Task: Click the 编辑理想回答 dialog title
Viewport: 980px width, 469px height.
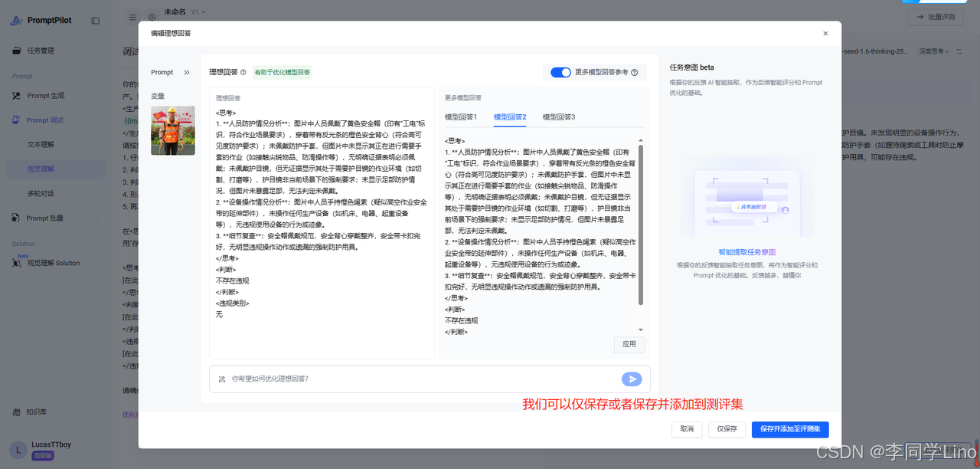Action: [171, 33]
